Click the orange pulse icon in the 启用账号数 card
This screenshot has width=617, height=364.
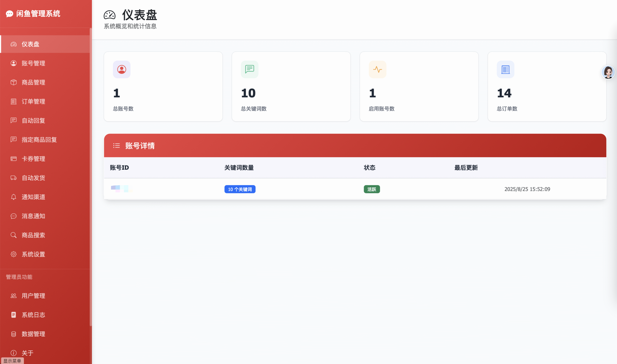pos(377,69)
